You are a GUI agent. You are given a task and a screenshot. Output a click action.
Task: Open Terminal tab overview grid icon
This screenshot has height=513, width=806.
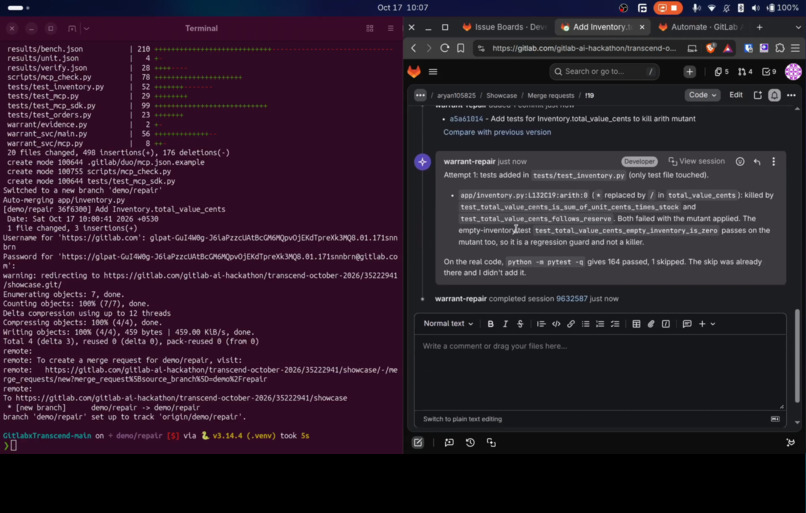coord(370,28)
